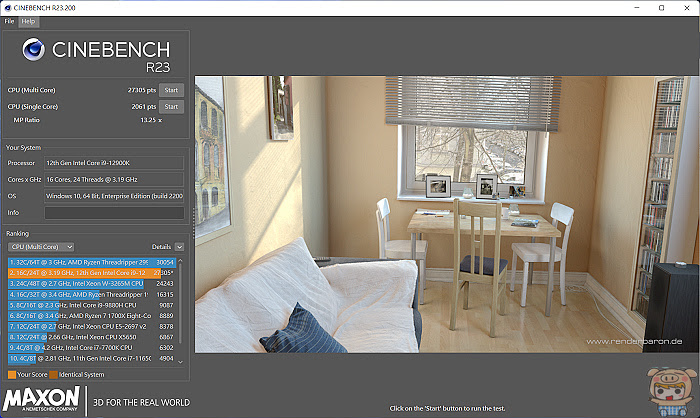This screenshot has width=700, height=418.
Task: Select ranking row 4 16C/32T AMD Ryzen Threadripper
Action: coord(91,295)
